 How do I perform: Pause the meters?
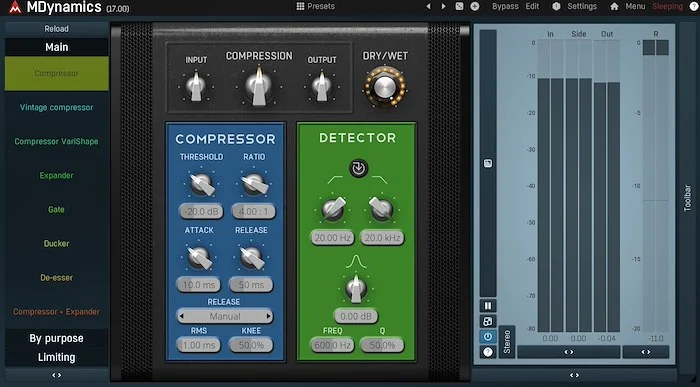click(x=488, y=306)
